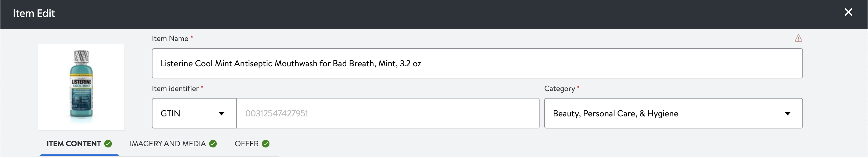Click the Category label
Viewport: 868px width, 158px height.
(x=559, y=89)
